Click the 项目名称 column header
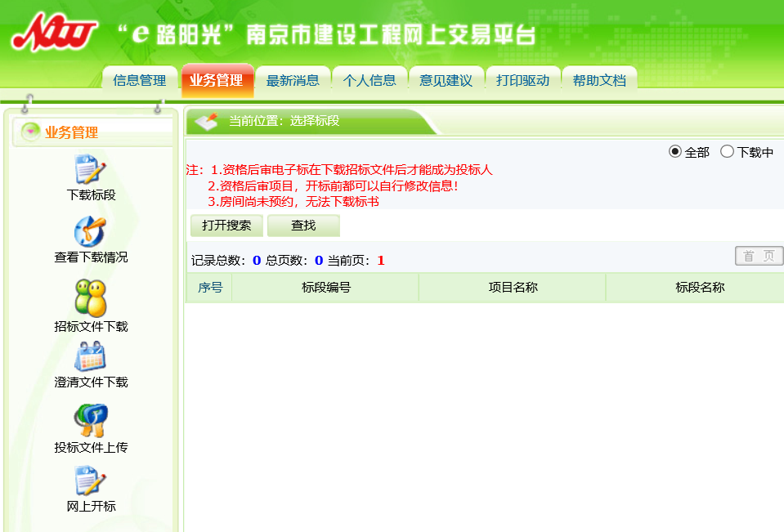 (x=513, y=288)
